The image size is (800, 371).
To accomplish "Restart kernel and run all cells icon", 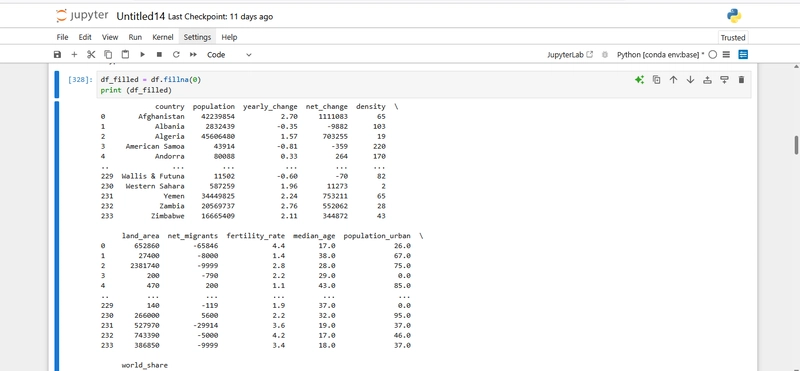I will 193,55.
